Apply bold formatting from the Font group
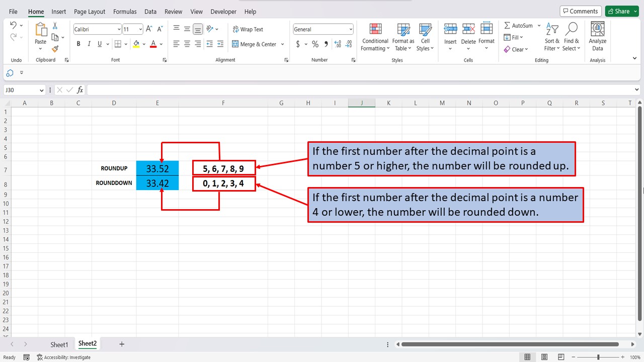Viewport: 644px width, 362px height. tap(78, 44)
